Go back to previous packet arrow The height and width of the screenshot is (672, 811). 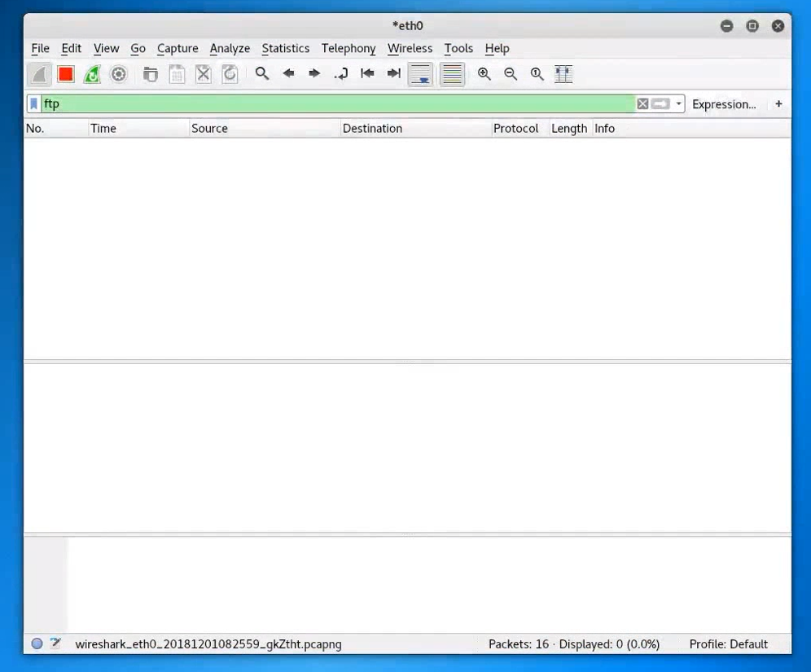288,73
